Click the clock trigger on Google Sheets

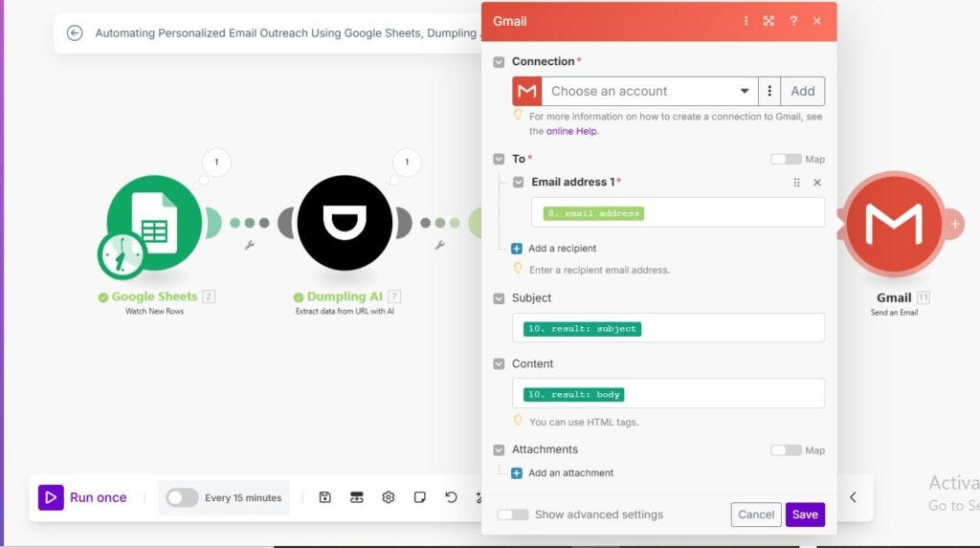122,255
